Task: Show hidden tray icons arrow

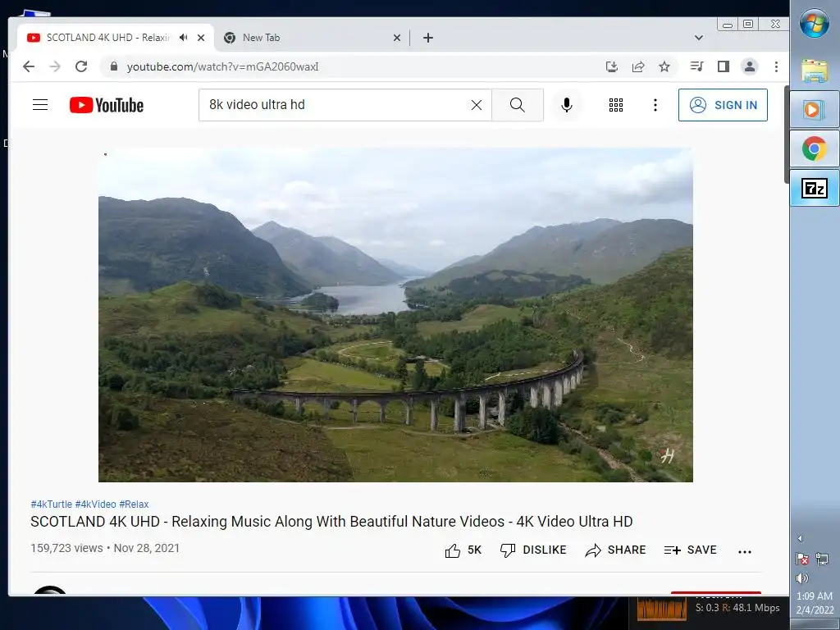Action: pos(800,538)
